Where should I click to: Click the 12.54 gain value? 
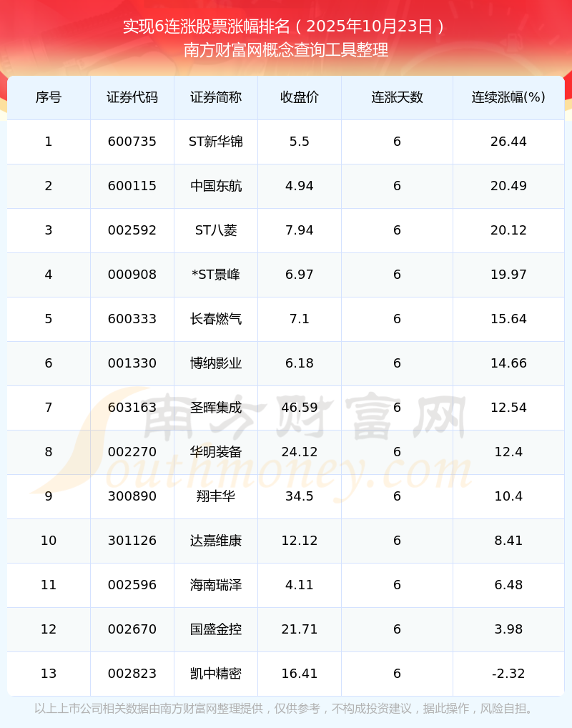point(508,408)
